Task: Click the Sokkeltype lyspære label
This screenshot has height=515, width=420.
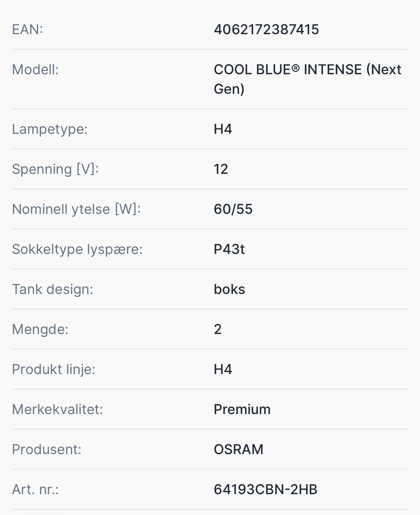Action: (77, 249)
